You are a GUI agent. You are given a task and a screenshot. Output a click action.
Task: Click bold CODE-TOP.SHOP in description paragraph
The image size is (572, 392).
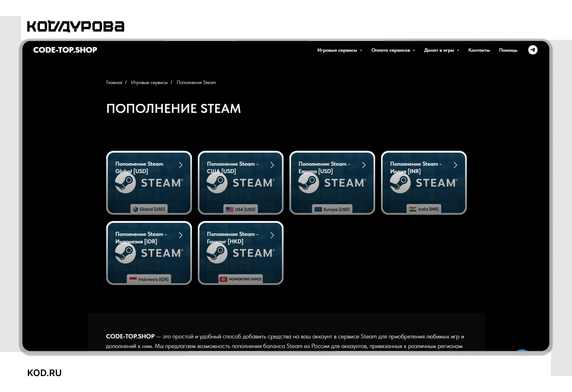[x=130, y=336]
